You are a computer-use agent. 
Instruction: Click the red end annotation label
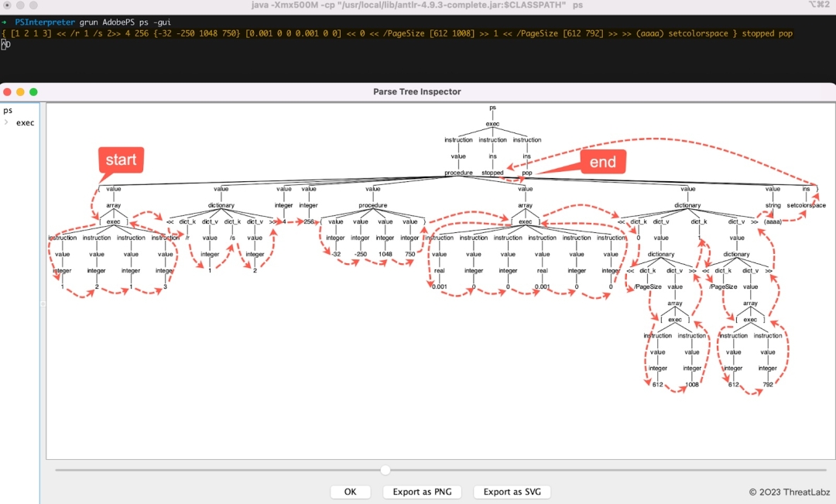(603, 161)
